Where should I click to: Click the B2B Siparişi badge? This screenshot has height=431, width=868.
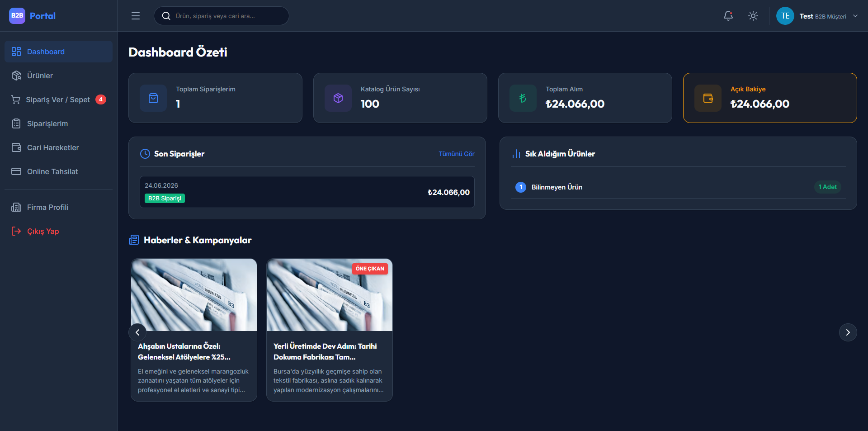[x=165, y=198]
